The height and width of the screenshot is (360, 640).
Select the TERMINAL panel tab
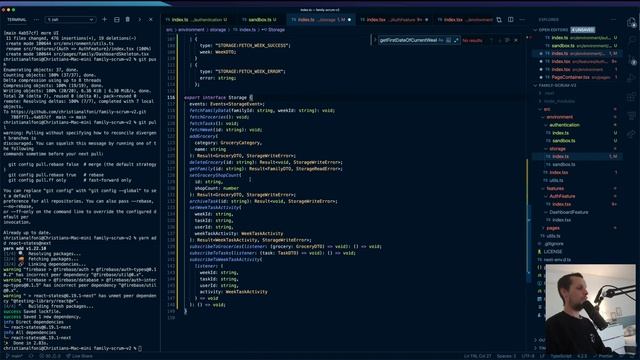coord(17,19)
